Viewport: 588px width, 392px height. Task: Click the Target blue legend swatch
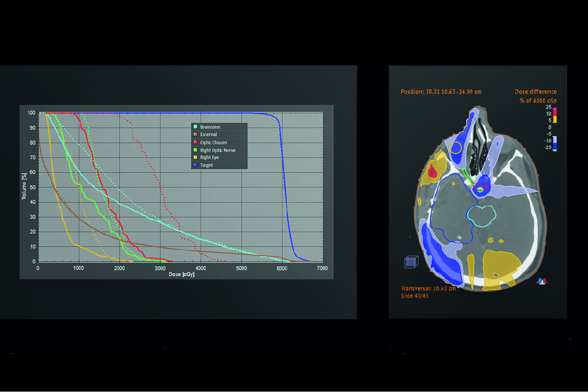tap(195, 165)
